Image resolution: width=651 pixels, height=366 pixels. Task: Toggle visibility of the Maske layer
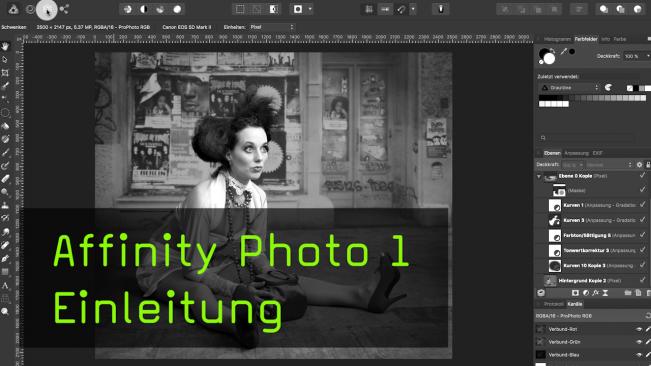(x=642, y=190)
